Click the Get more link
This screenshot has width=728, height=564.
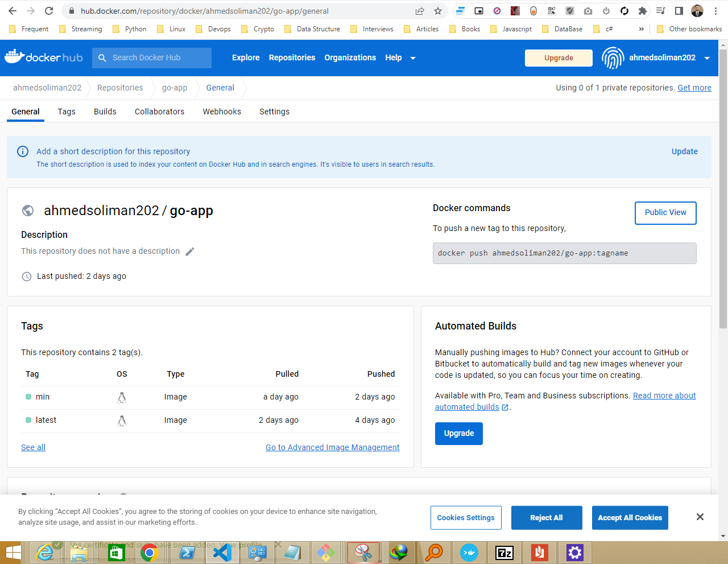(694, 88)
